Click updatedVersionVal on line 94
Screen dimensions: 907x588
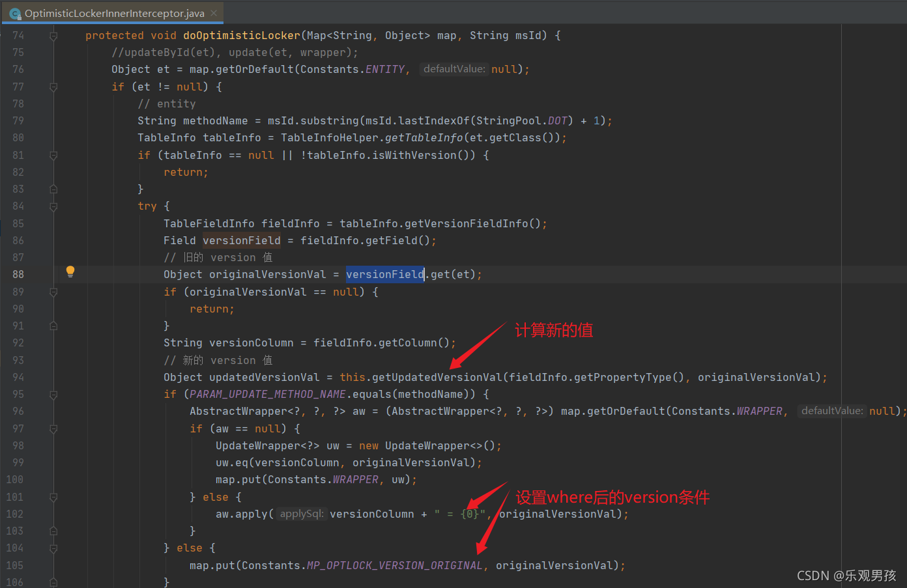click(265, 377)
